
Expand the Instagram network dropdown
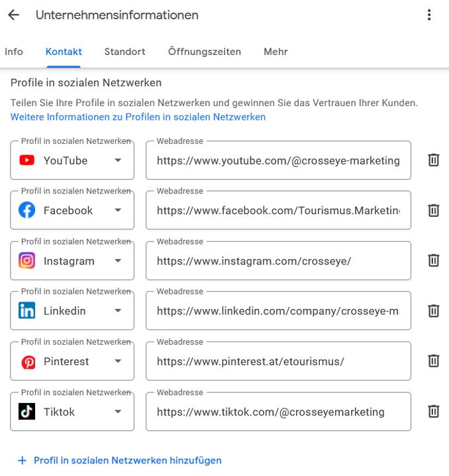tap(72, 261)
